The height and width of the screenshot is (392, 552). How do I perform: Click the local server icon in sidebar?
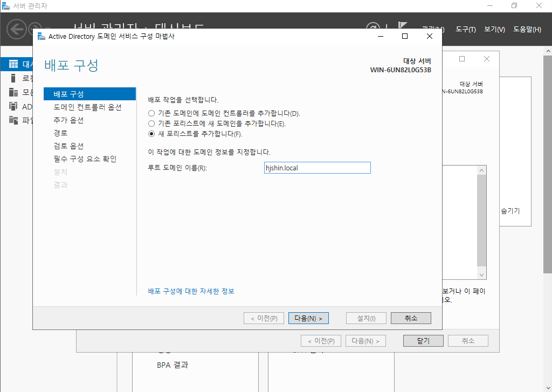coord(13,78)
